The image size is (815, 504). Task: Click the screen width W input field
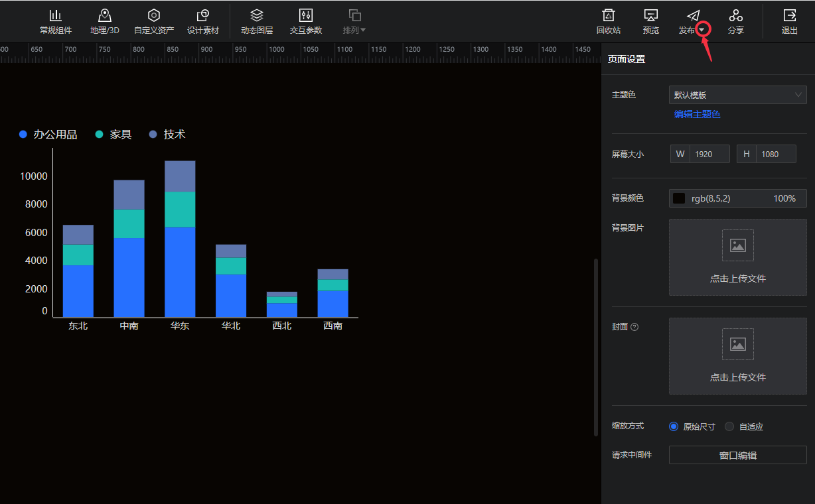(x=709, y=154)
